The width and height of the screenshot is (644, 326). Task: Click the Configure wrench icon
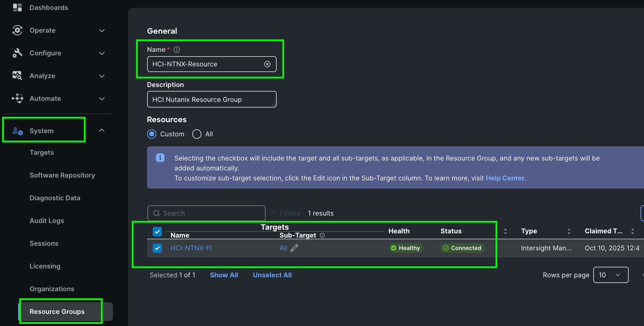17,53
